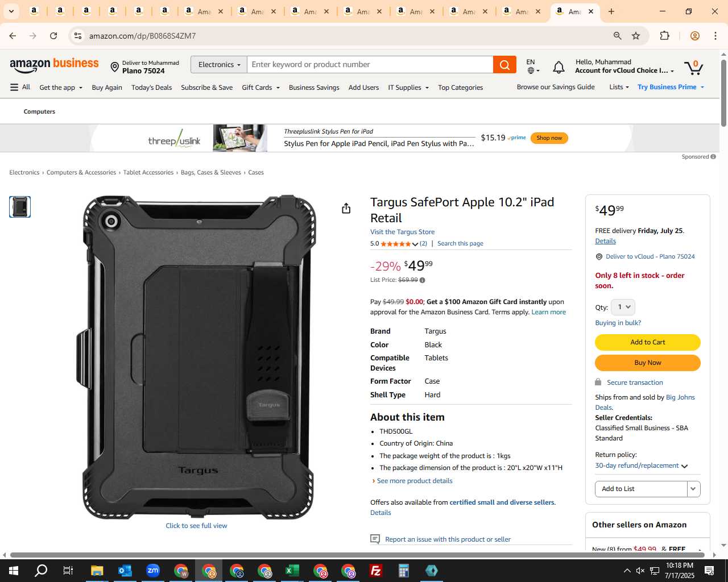Click the report issue speech icon

pyautogui.click(x=375, y=539)
